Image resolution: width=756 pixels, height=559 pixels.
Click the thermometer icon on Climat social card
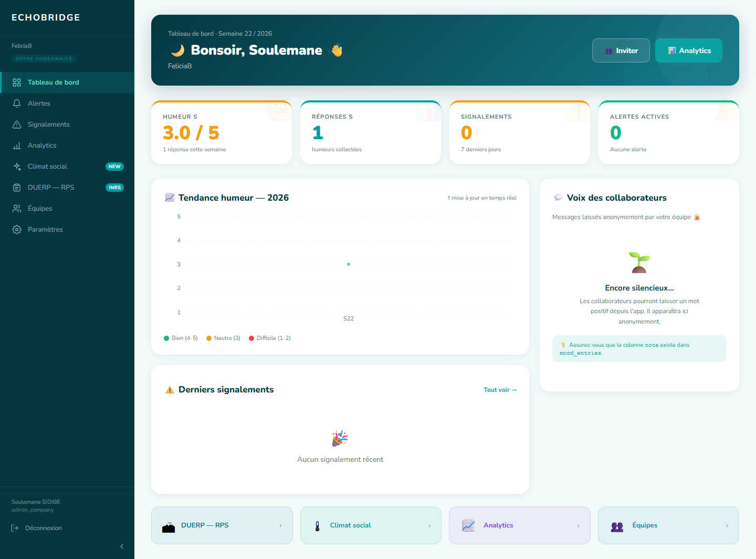pos(317,526)
